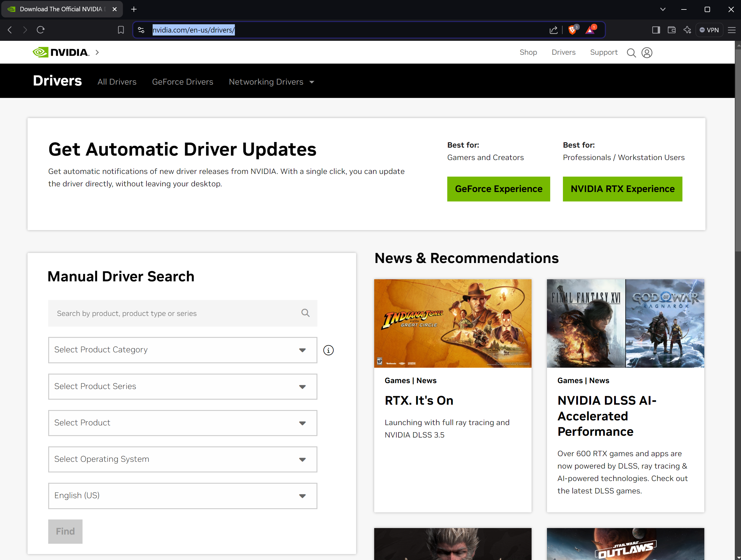
Task: Open the Support menu item
Action: (x=604, y=52)
